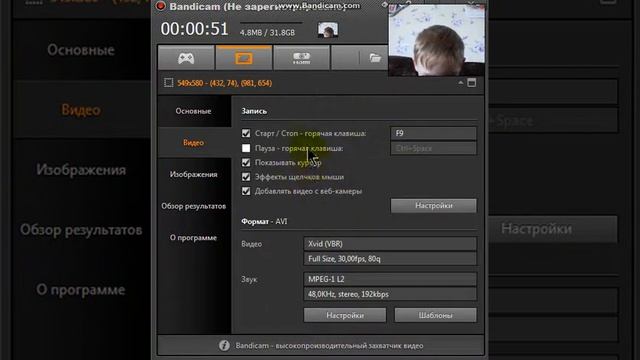Click the MPEG-1 L2 audio codec field

(x=390, y=279)
